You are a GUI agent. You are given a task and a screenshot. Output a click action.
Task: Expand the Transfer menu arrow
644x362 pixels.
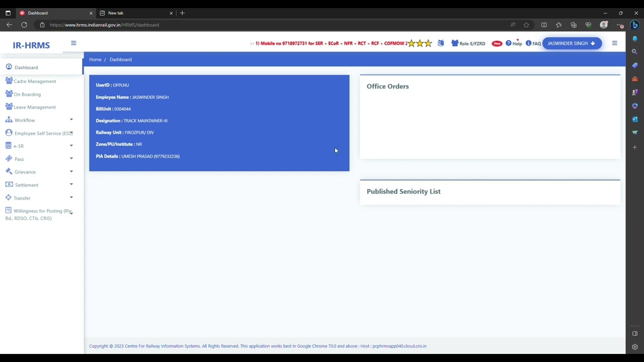pyautogui.click(x=71, y=198)
